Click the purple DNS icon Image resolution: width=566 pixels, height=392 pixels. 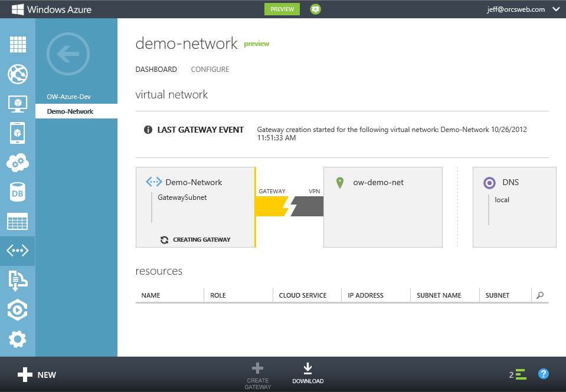(489, 183)
